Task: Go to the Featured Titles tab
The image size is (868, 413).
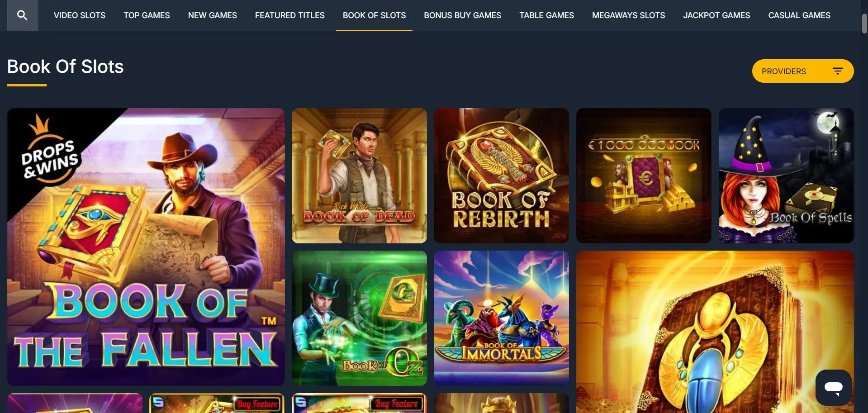Action: coord(289,15)
